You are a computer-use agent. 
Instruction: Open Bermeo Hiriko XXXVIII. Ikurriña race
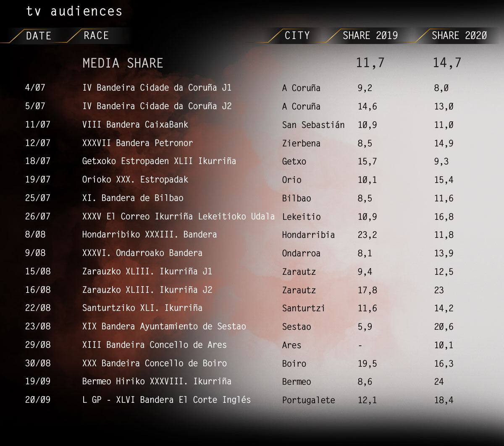157,381
